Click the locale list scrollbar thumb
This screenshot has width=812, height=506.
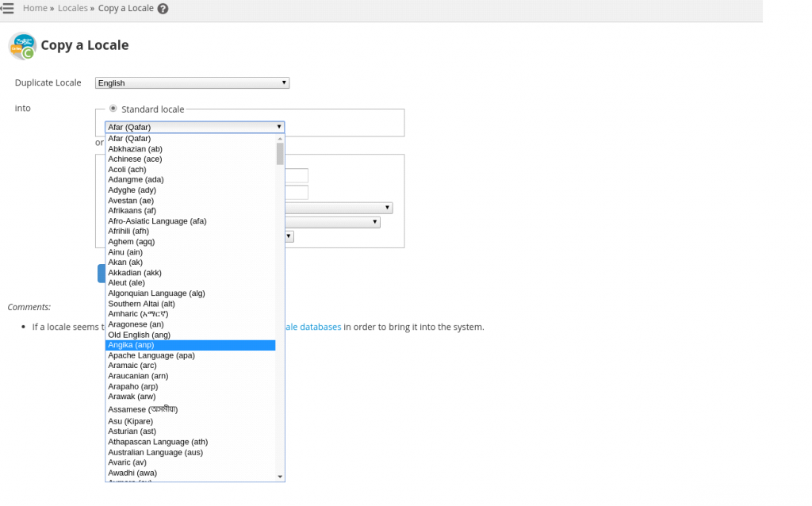280,153
